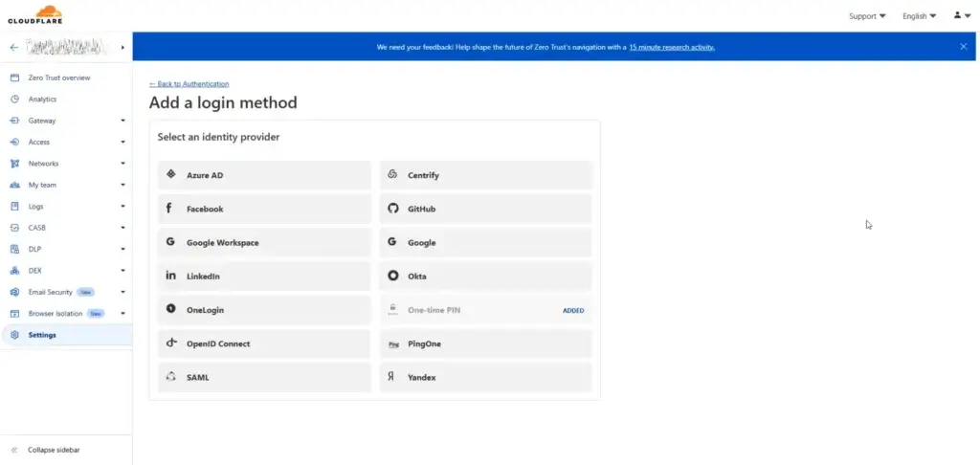
Task: Expand the Browser Isolation submenu arrow
Action: point(123,314)
